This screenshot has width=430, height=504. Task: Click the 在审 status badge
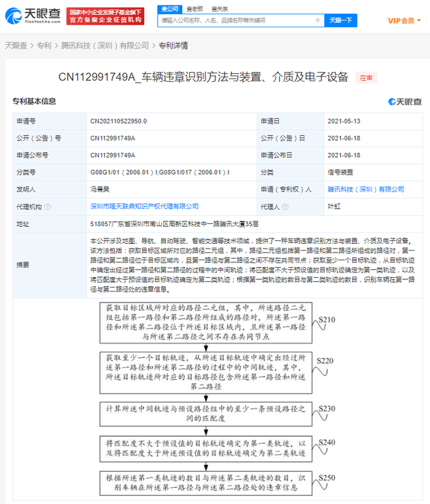tap(367, 78)
